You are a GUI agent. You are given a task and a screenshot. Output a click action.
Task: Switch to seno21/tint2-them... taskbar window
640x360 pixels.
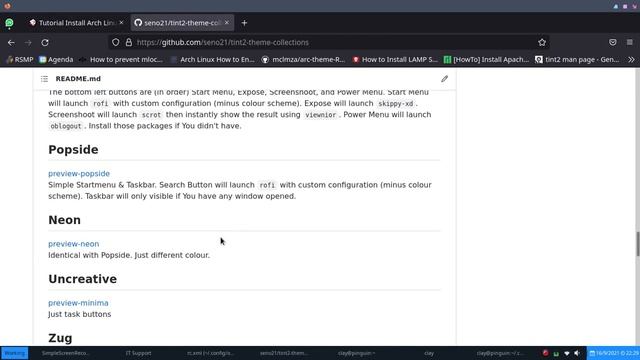[284, 353]
